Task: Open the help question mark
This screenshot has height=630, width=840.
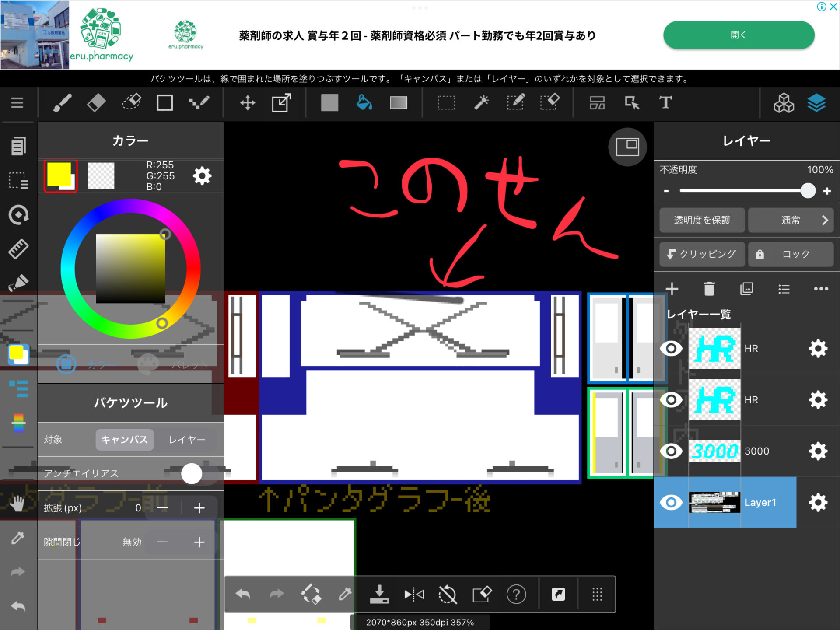Action: (516, 594)
